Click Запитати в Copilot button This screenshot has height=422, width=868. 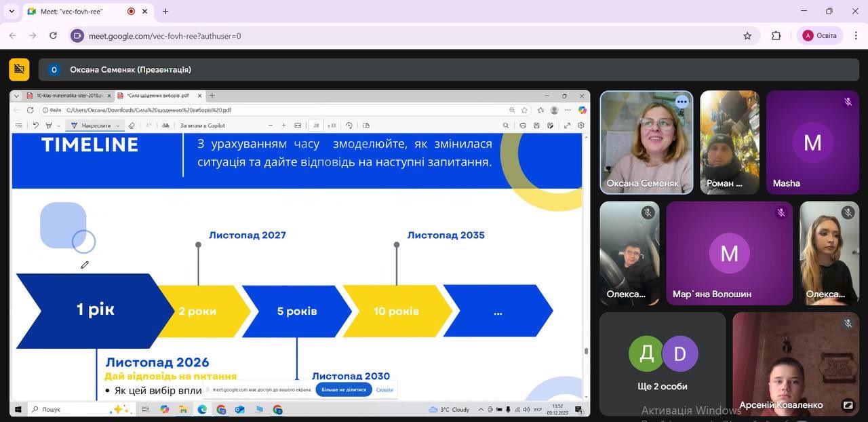[x=202, y=126]
